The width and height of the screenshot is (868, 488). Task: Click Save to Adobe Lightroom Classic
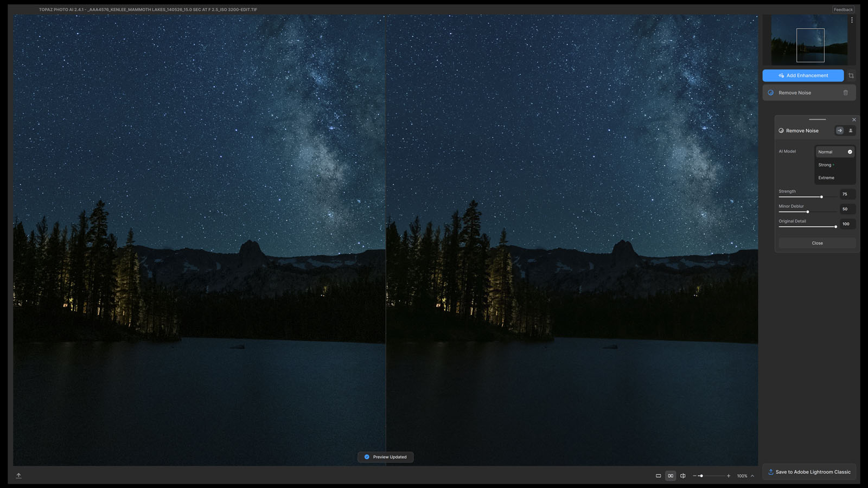pyautogui.click(x=809, y=472)
